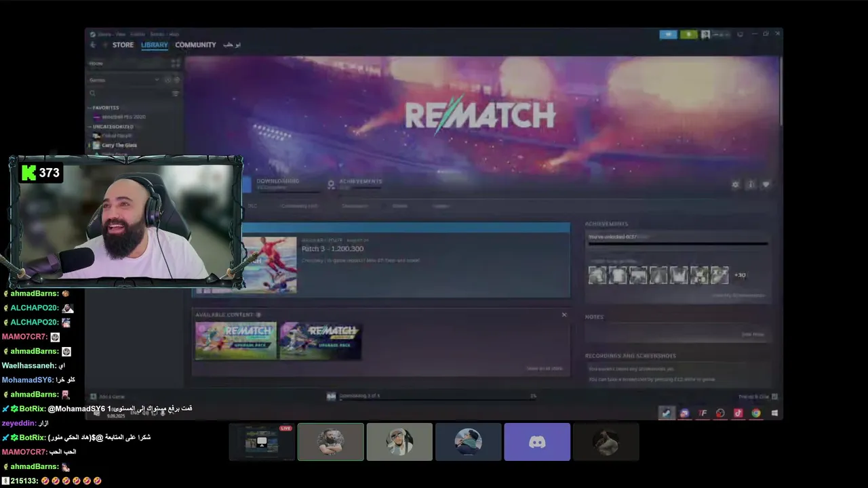Click the red circular icon in taskbar

tap(720, 413)
